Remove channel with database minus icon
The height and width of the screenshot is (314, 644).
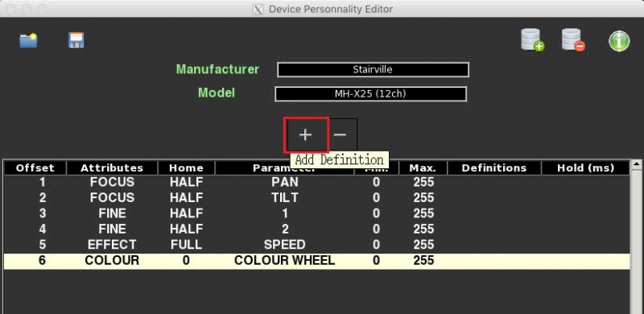pyautogui.click(x=573, y=40)
